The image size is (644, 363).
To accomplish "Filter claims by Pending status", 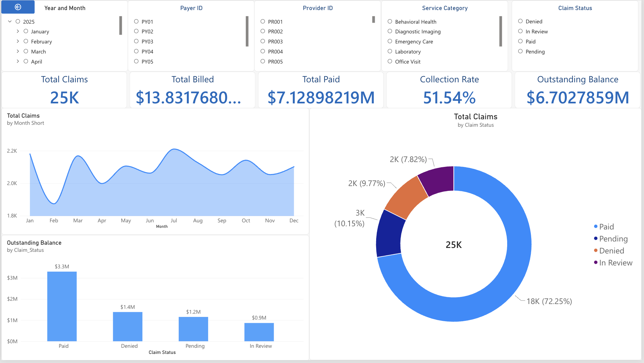I will [x=520, y=51].
